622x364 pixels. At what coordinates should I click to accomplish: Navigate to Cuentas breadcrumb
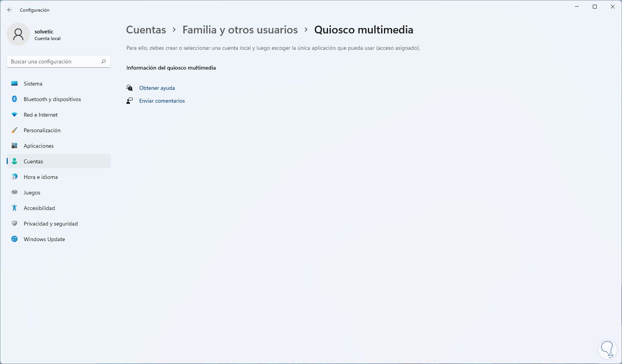pos(146,30)
